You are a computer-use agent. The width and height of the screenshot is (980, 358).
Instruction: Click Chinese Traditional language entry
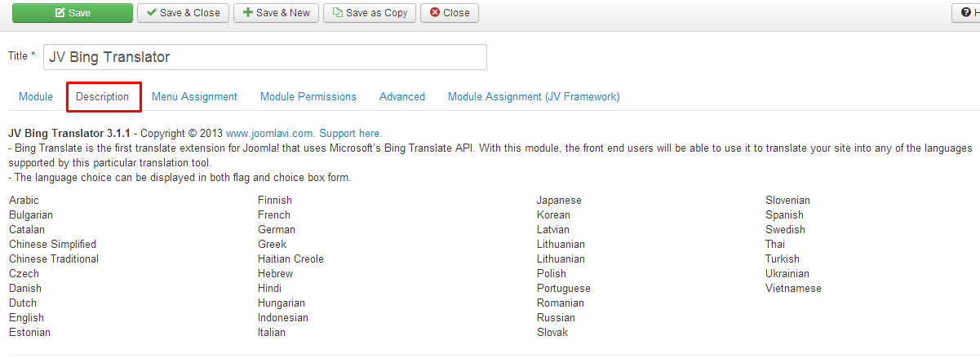(54, 259)
